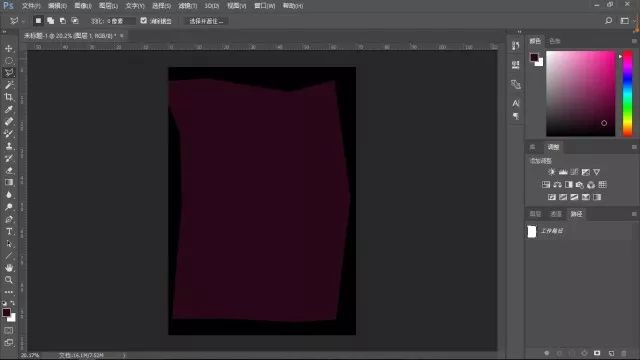
Task: Open the 滤镜 (Filter) menu
Action: click(188, 6)
